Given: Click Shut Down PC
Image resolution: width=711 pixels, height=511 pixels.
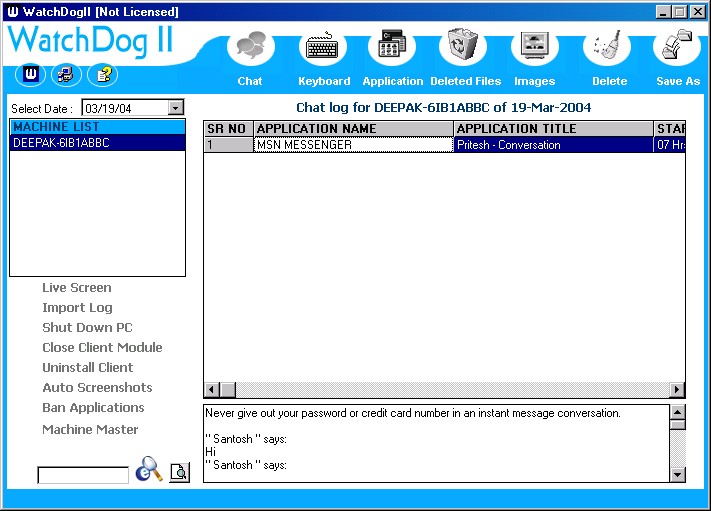Looking at the screenshot, I should tap(87, 327).
